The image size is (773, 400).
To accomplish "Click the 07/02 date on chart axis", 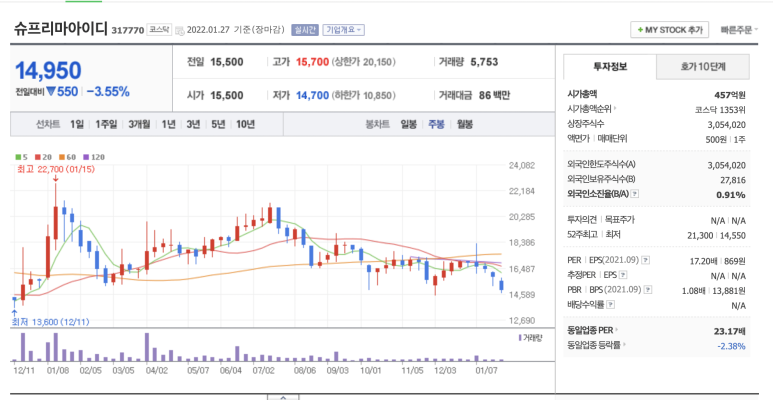I will coord(263,369).
